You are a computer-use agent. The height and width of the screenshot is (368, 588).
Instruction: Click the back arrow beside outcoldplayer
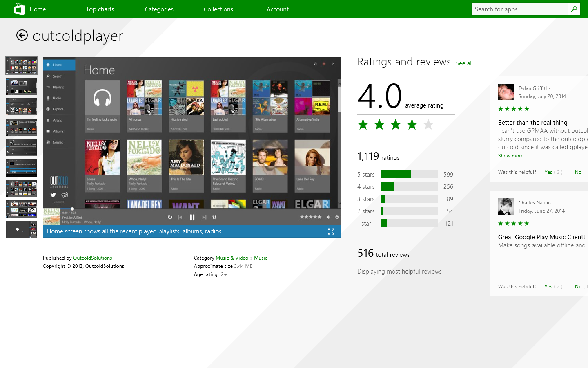point(22,36)
